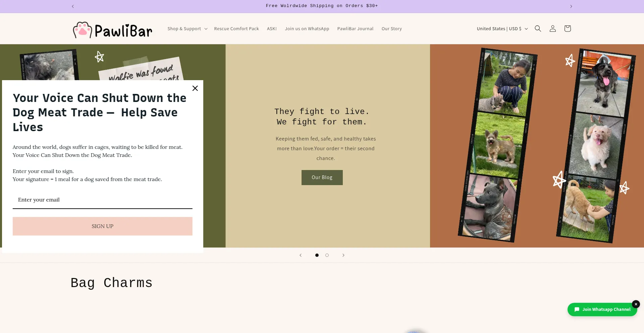Show next announcement bar message
The height and width of the screenshot is (333, 644).
[x=571, y=6]
